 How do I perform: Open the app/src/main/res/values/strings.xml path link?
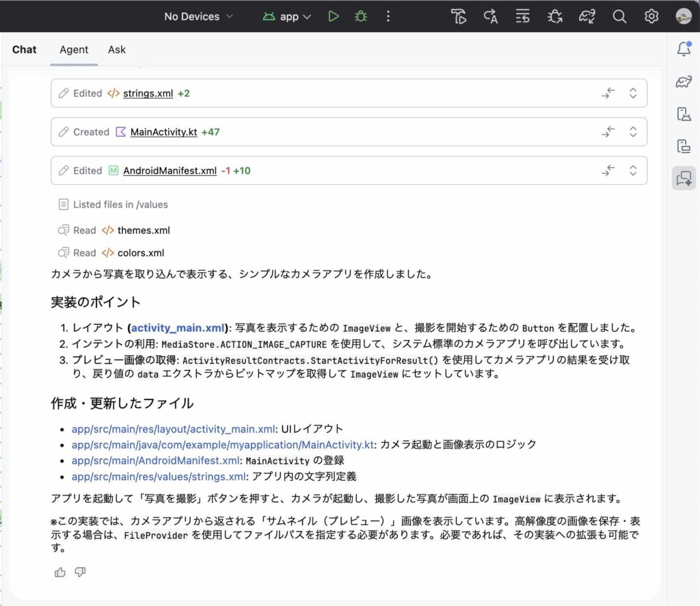pos(159,477)
